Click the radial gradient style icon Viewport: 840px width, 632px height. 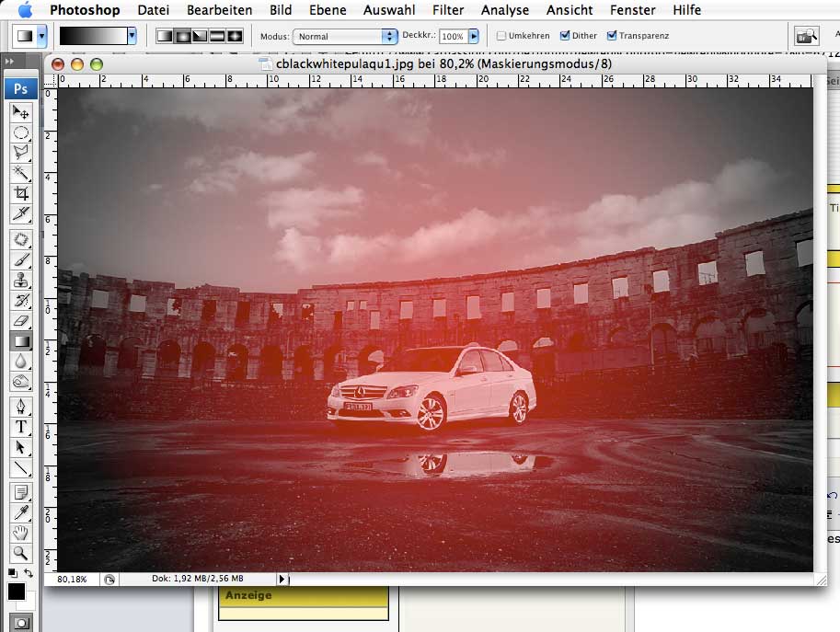tap(182, 36)
